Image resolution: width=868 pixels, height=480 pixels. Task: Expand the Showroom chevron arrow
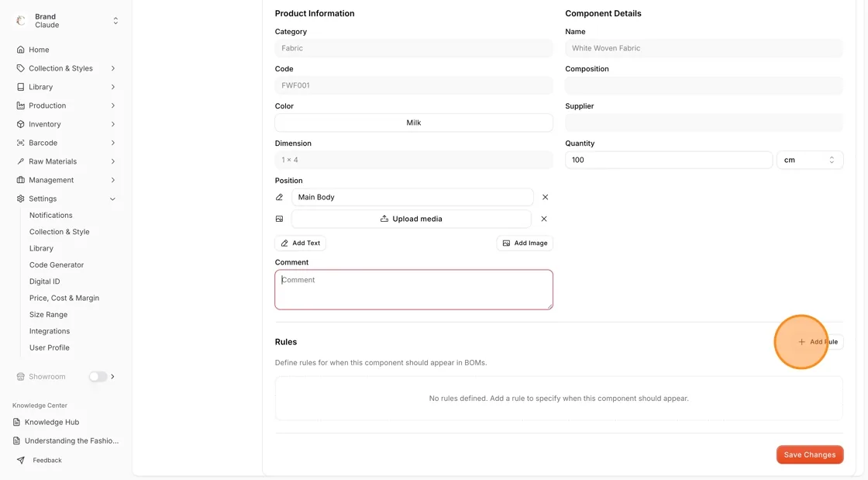(x=113, y=376)
